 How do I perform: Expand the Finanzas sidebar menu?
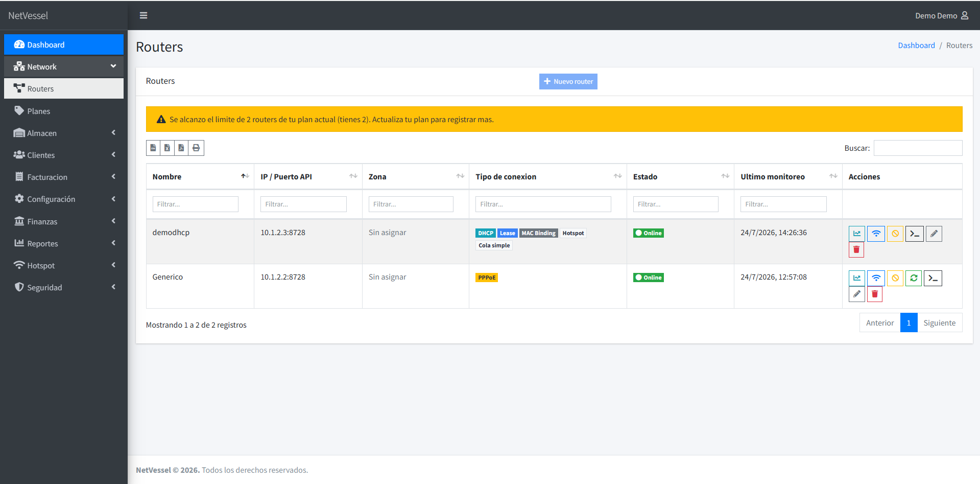[x=64, y=221]
